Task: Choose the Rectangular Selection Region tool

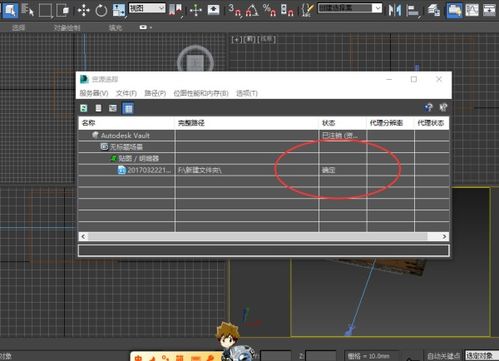Action: click(45, 10)
